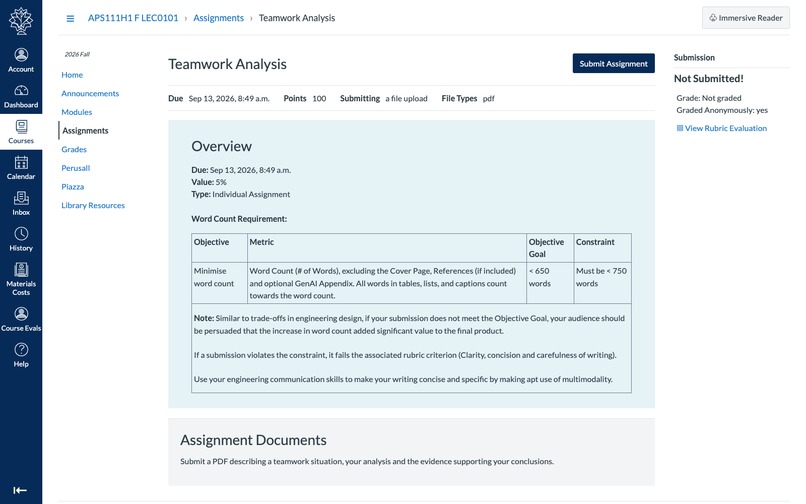Click Submit Assignment button
The image size is (806, 504).
(x=613, y=63)
